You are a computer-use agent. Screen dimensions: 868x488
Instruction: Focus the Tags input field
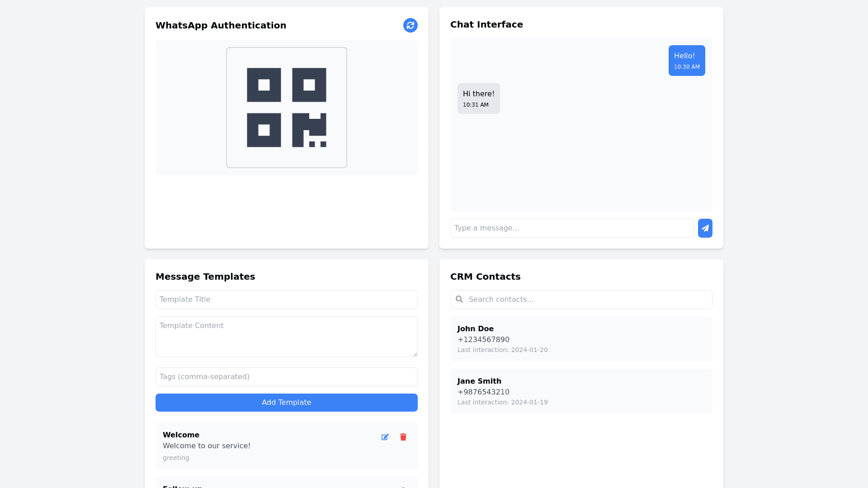pos(286,377)
